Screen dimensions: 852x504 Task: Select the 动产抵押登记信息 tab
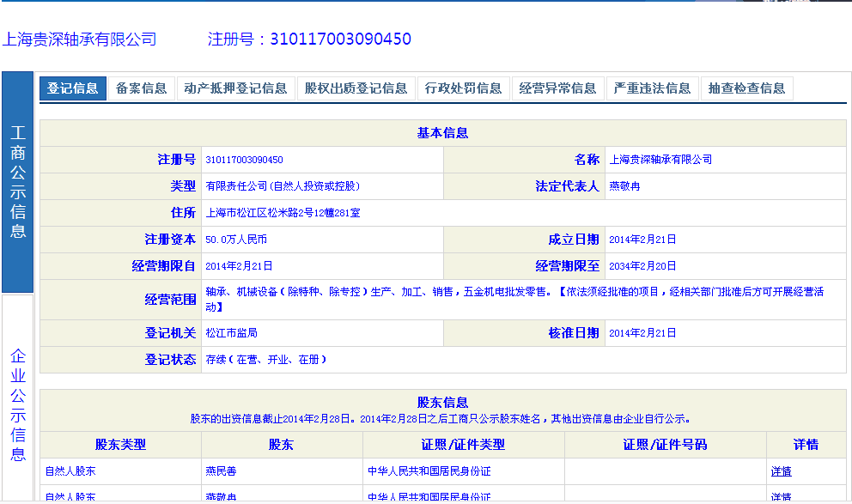235,88
